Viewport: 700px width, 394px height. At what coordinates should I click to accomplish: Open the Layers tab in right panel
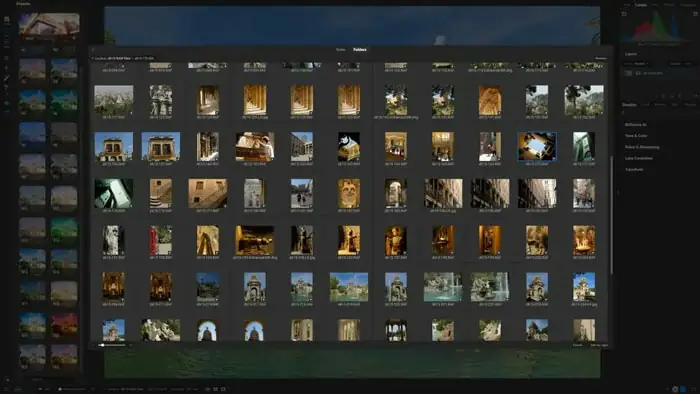(x=641, y=5)
